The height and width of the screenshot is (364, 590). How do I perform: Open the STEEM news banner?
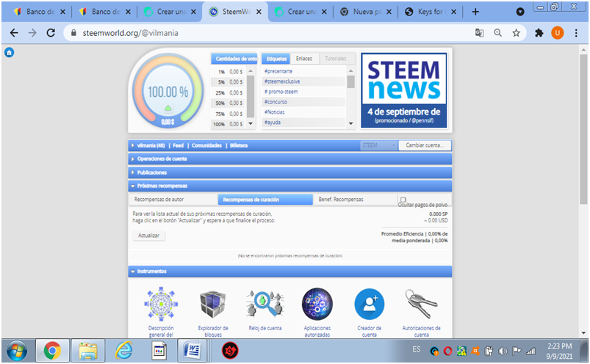point(404,90)
